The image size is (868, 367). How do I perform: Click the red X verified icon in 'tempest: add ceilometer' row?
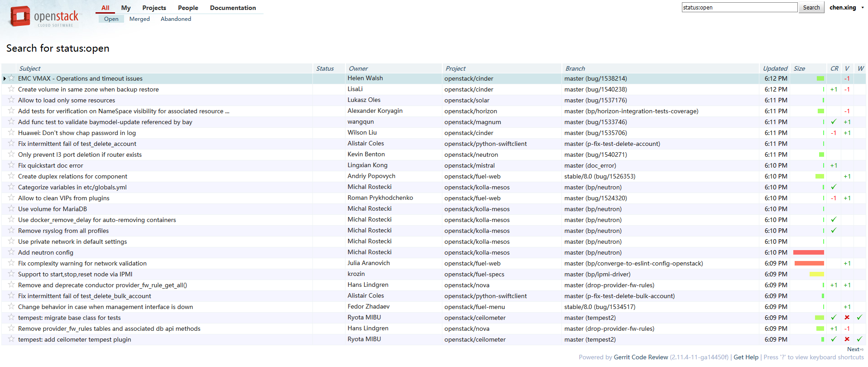[847, 339]
